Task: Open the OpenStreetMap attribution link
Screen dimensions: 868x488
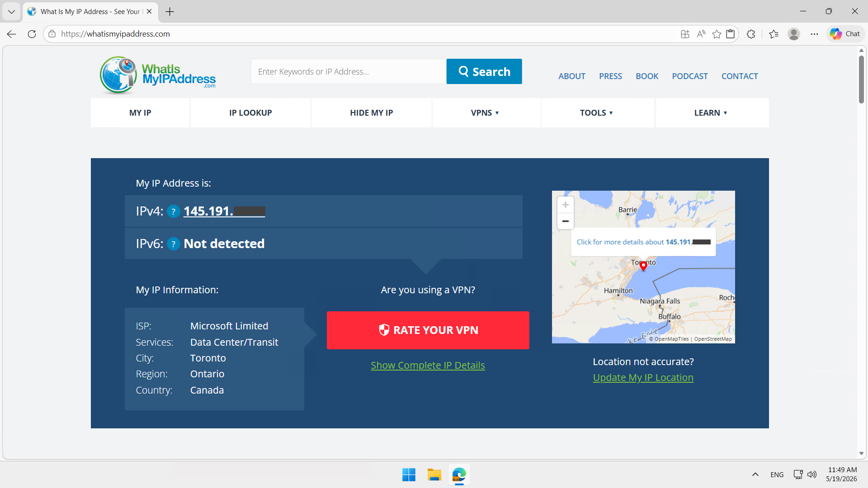Action: [713, 339]
